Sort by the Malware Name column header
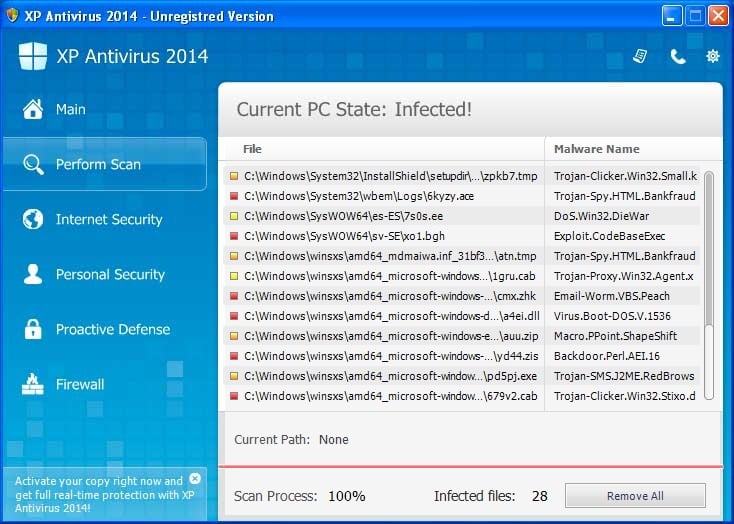 pos(597,149)
